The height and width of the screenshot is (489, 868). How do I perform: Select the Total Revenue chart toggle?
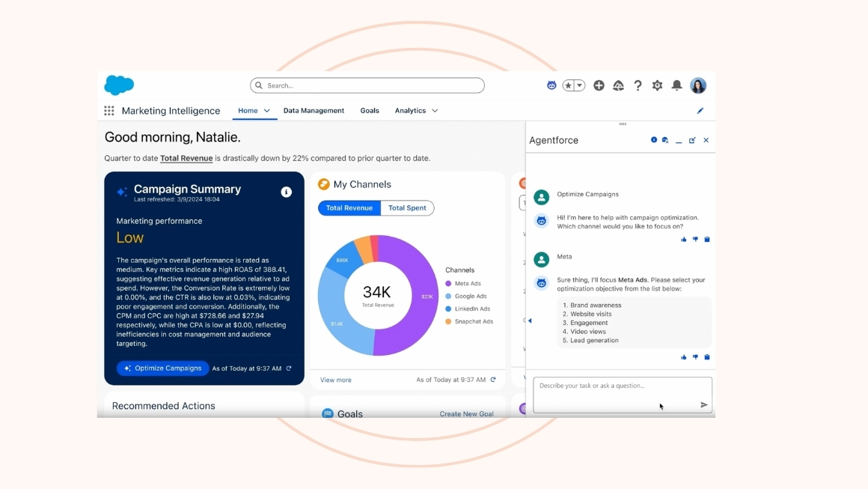[349, 208]
